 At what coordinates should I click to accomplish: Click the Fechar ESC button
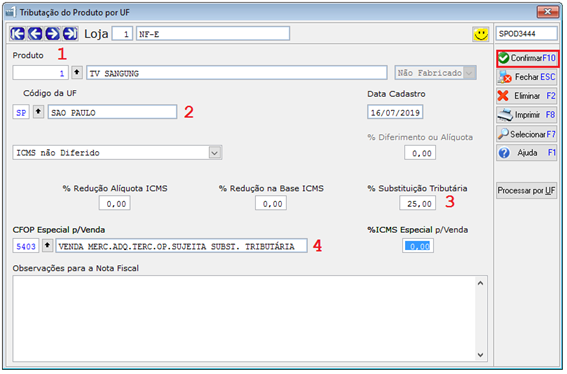point(526,77)
